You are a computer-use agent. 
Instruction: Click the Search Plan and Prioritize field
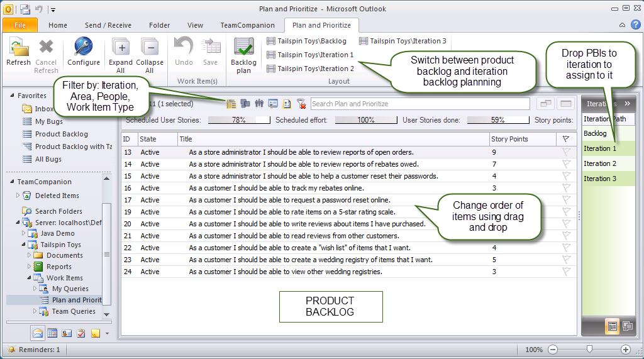pos(420,104)
